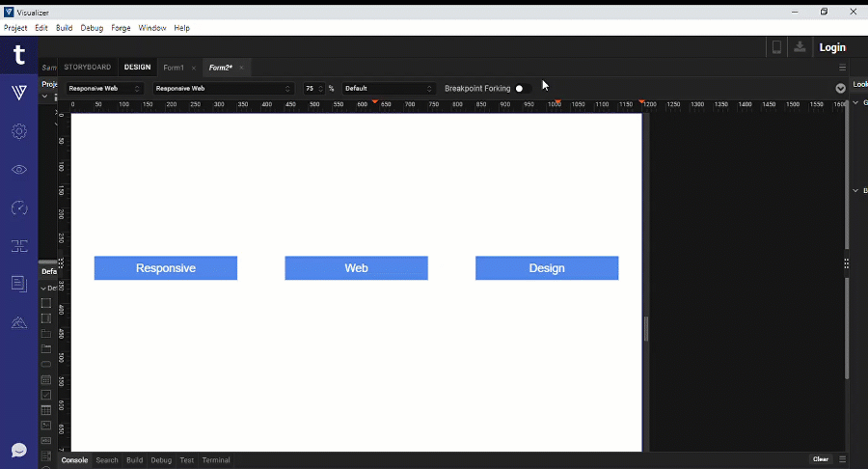Viewport: 868px width, 469px height.
Task: Click the Visualizer V logo in sidebar
Action: (x=18, y=93)
